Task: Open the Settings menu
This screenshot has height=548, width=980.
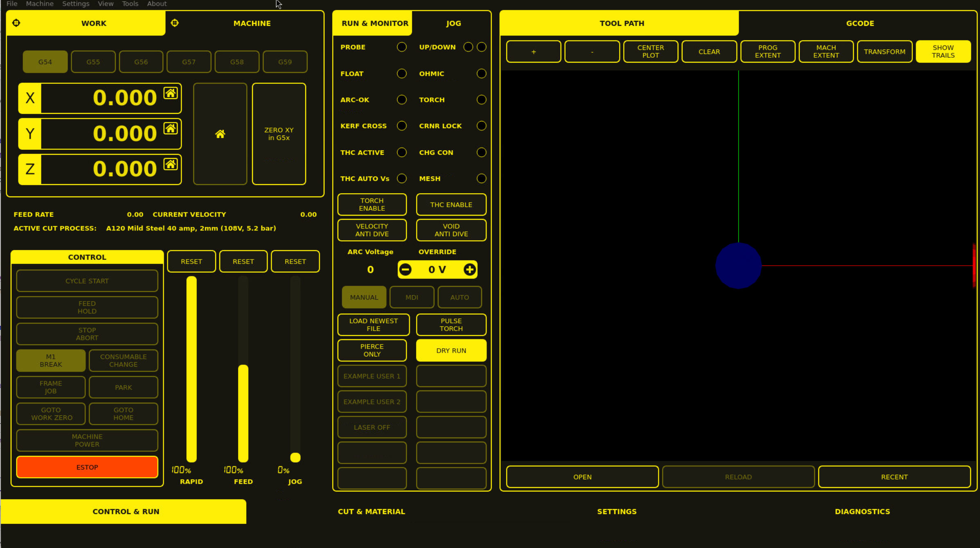Action: point(76,4)
